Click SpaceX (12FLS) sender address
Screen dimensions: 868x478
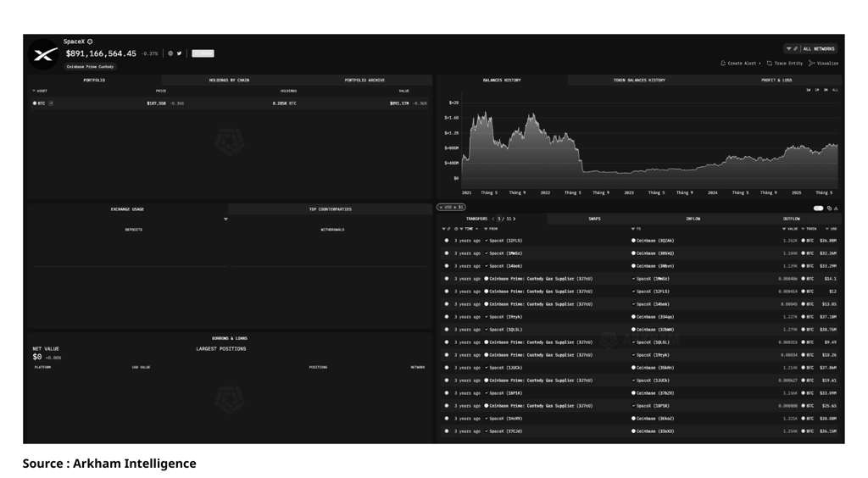tap(505, 241)
